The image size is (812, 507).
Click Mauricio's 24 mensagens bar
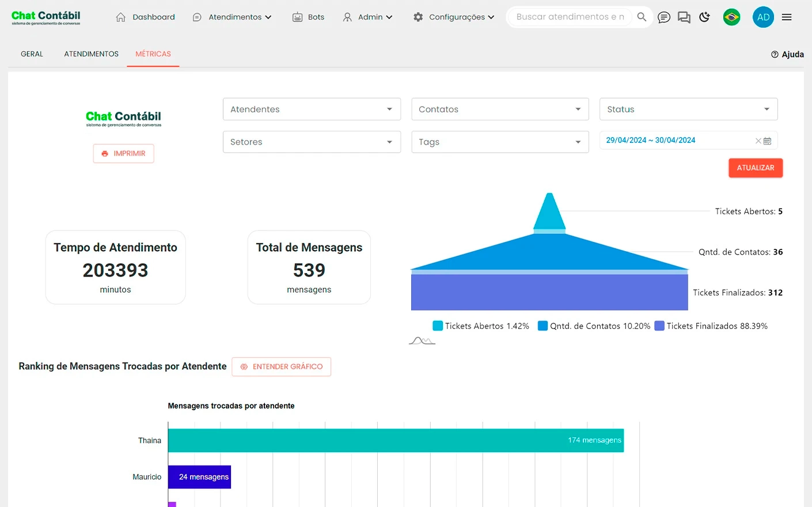pyautogui.click(x=199, y=477)
